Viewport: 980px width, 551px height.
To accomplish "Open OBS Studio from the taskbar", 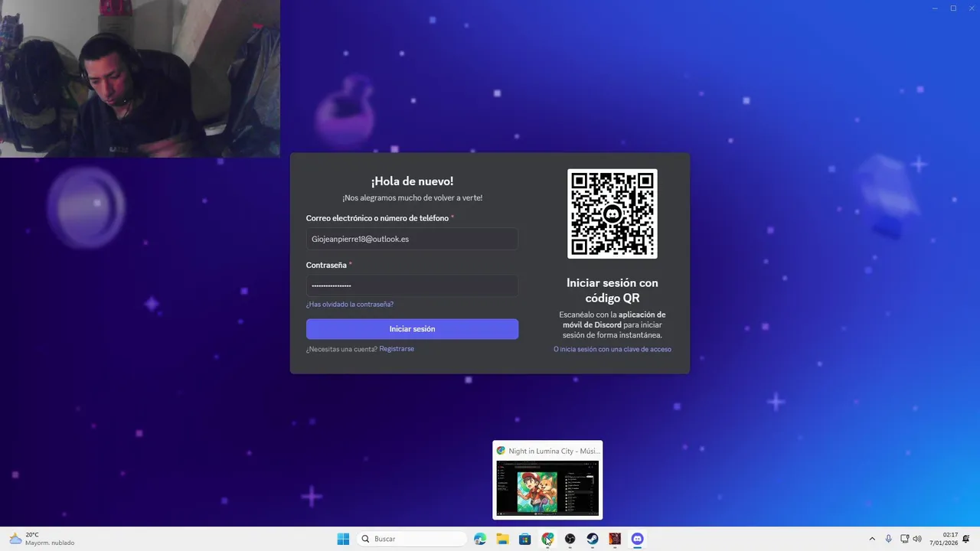I will 570,539.
